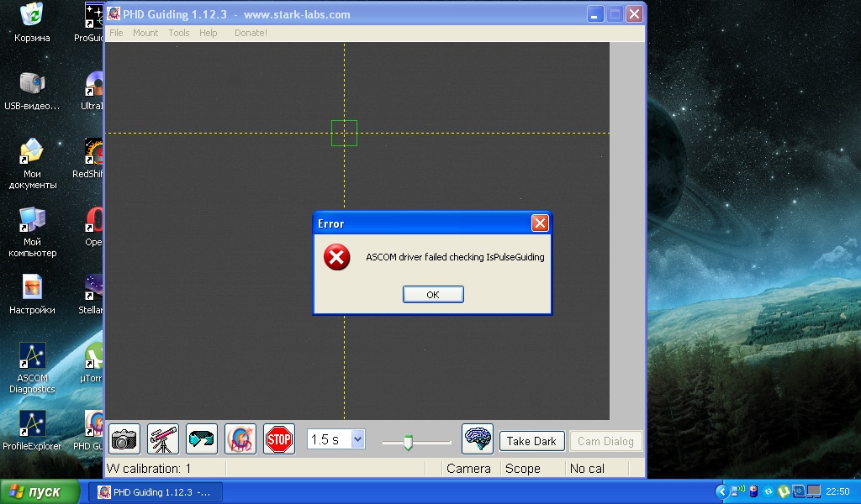Open the Tools menu

[x=179, y=33]
